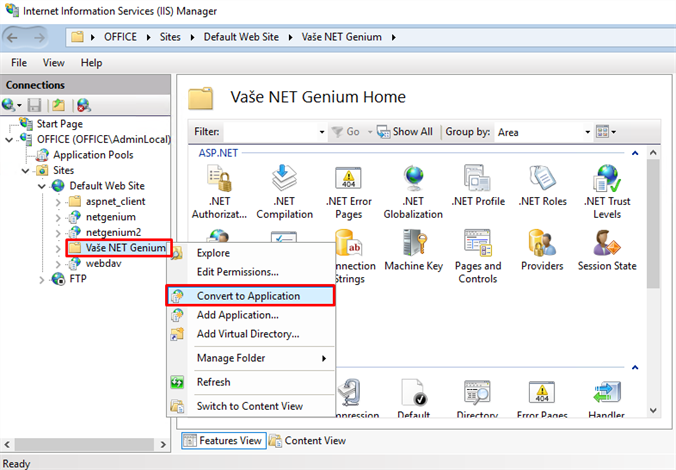Expand the FTP site node

[x=42, y=280]
